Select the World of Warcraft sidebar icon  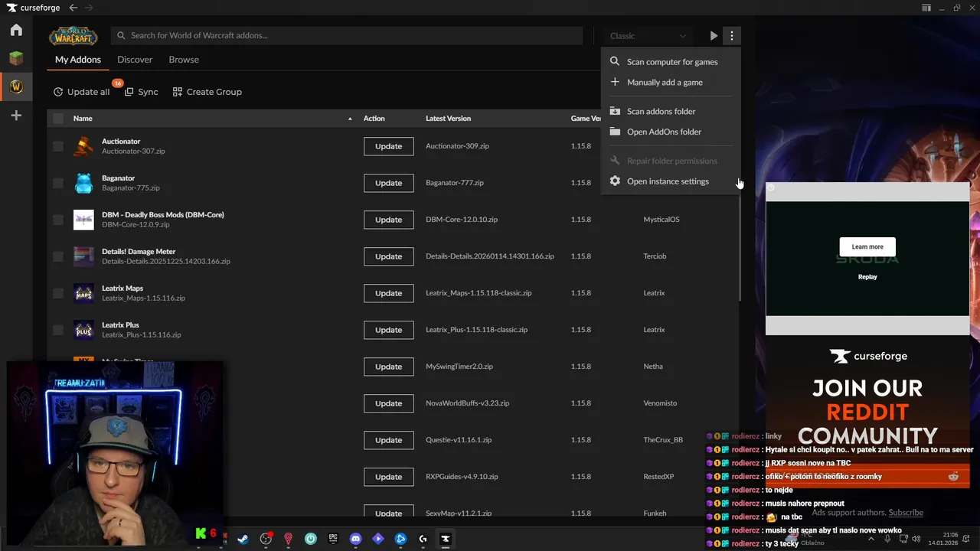(16, 86)
